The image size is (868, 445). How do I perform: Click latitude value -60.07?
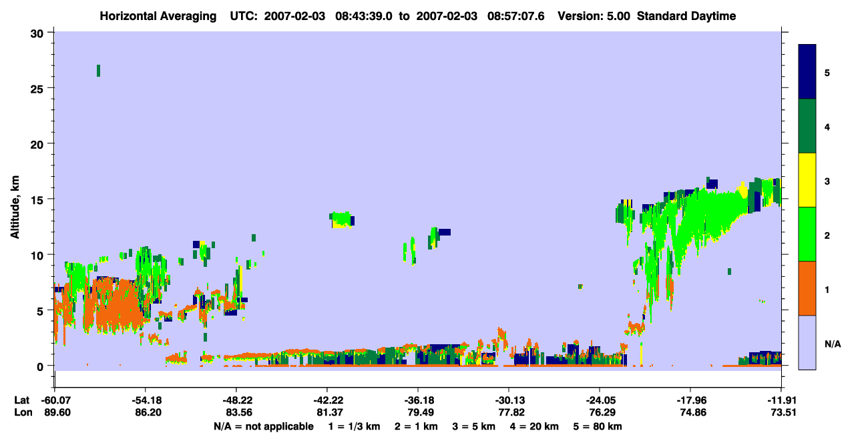pyautogui.click(x=55, y=400)
